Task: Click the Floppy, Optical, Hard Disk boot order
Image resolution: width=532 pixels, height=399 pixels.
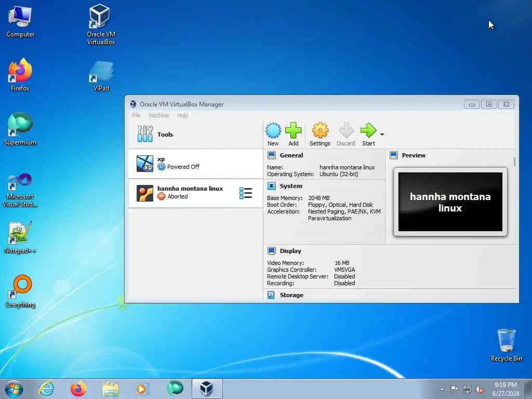Action: (x=340, y=205)
